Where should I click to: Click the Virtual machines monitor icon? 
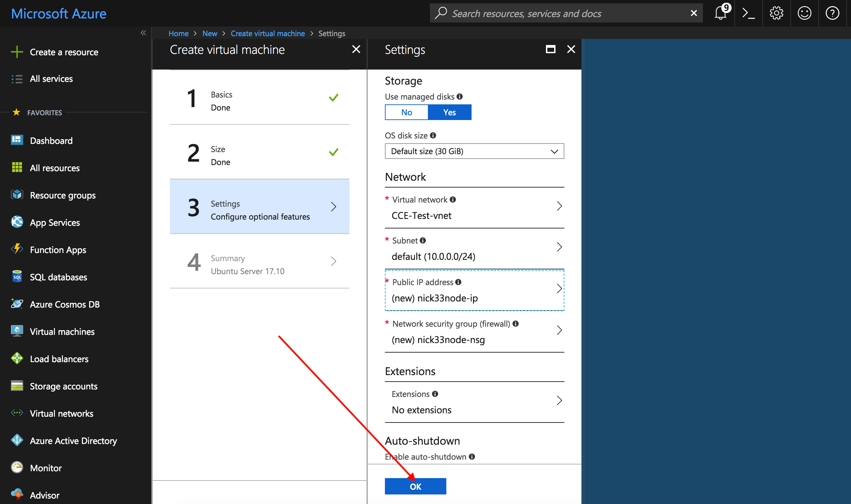[x=17, y=331]
